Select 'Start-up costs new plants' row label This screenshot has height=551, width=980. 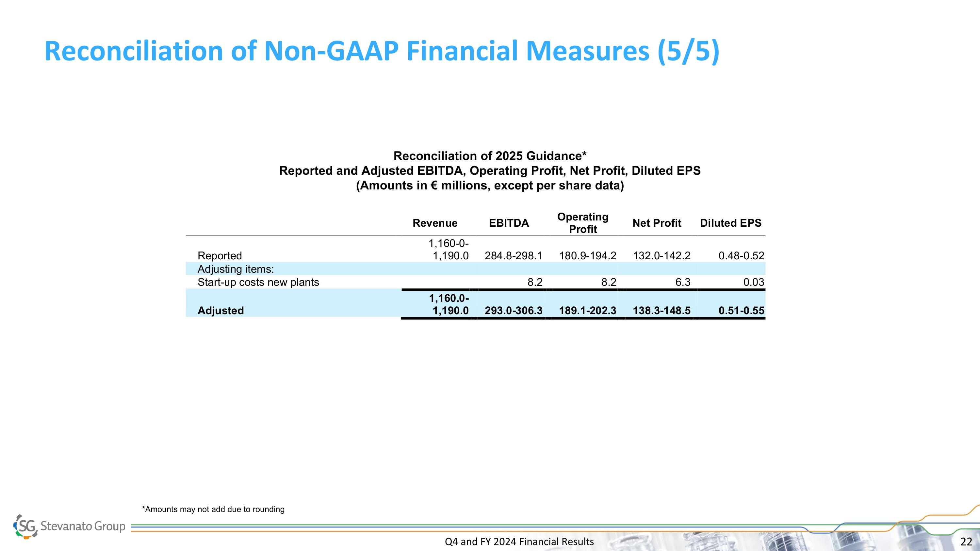(258, 282)
